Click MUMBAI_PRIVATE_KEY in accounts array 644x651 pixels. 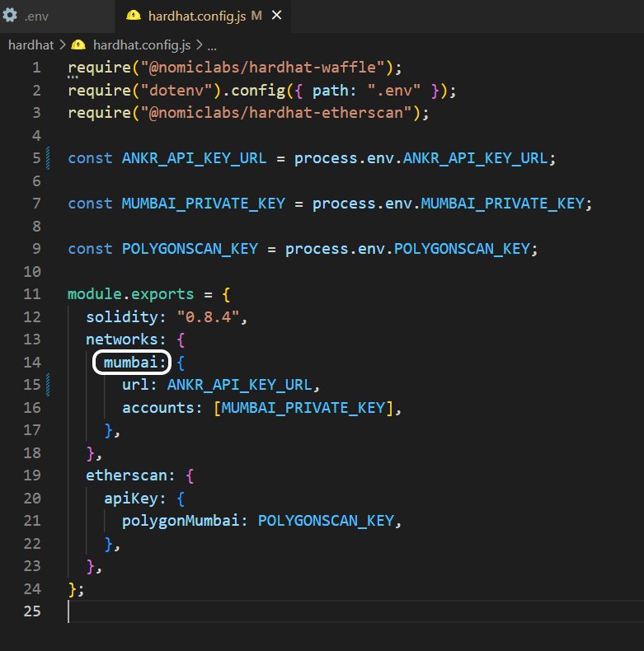point(303,408)
